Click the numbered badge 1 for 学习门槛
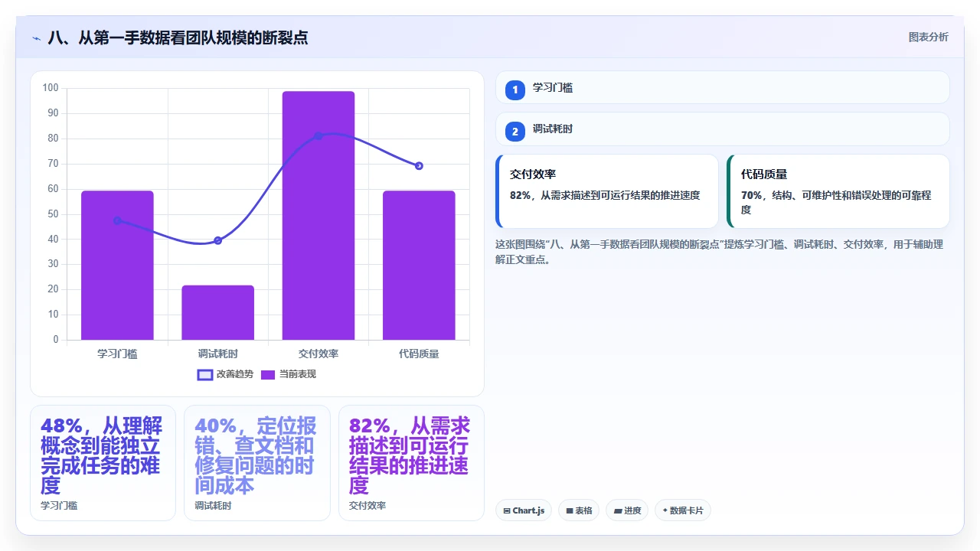The image size is (980, 551). coord(515,90)
